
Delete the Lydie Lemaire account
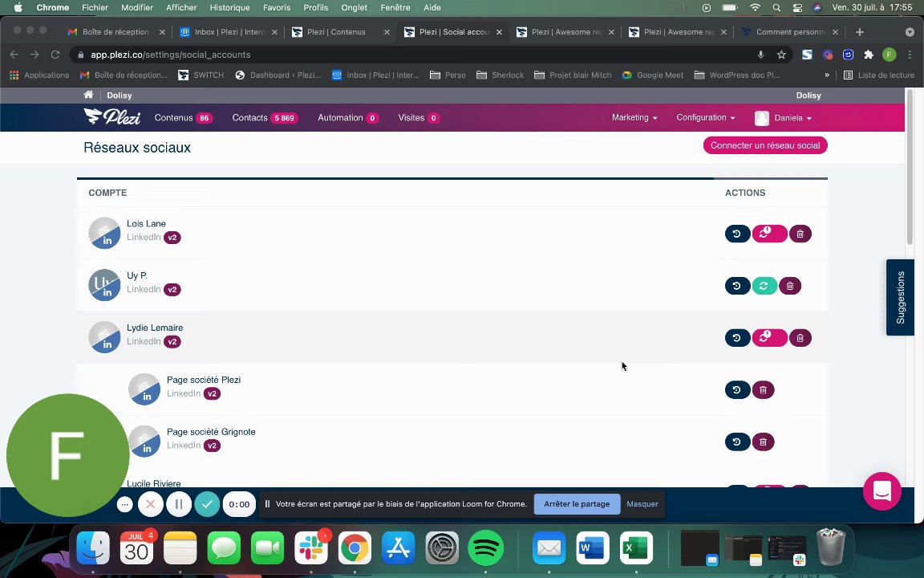[x=800, y=338]
